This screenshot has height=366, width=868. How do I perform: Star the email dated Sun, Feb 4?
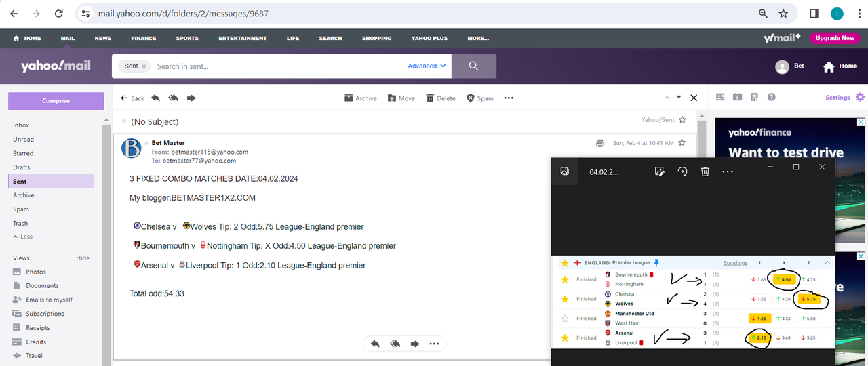[x=682, y=143]
